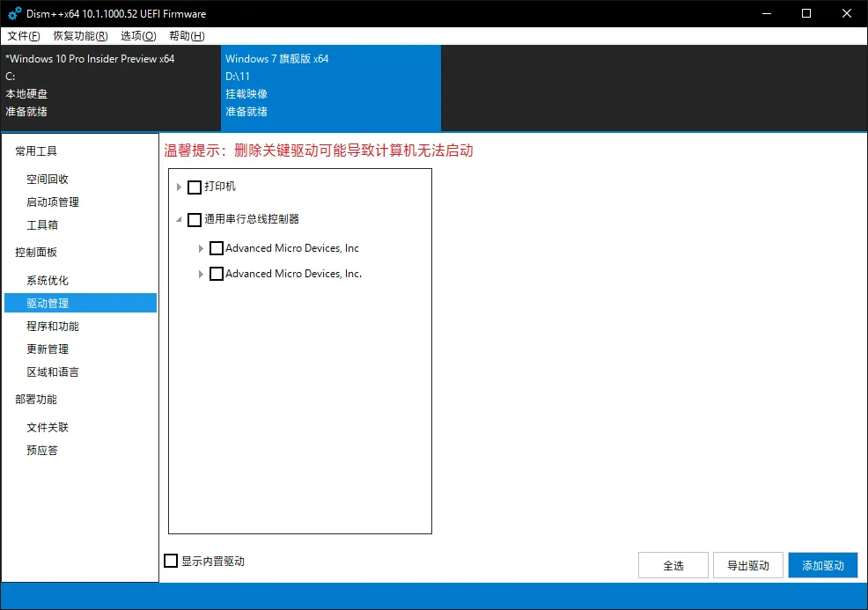Check the 通用串行总线控制器 checkbox
Image resolution: width=868 pixels, height=610 pixels.
[x=195, y=220]
